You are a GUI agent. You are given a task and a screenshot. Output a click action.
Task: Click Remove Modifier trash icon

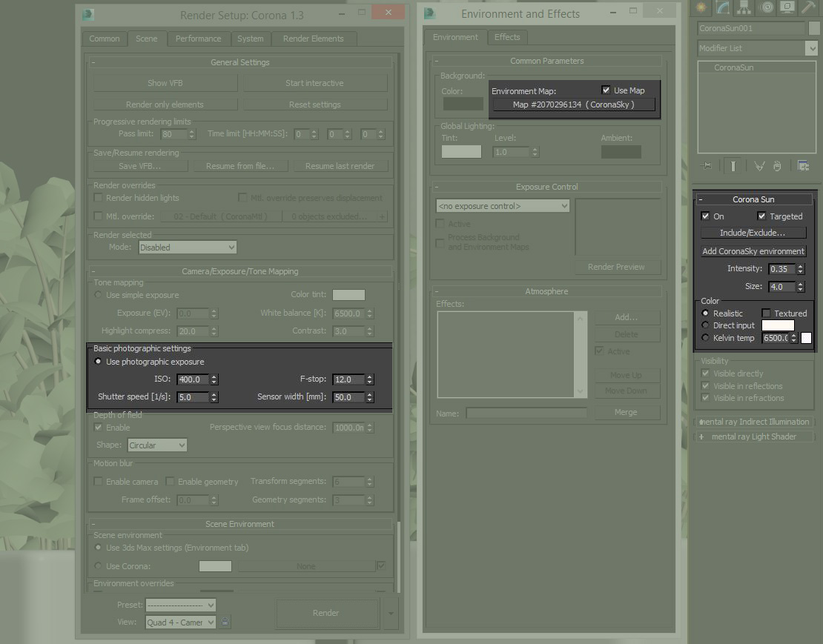click(777, 166)
